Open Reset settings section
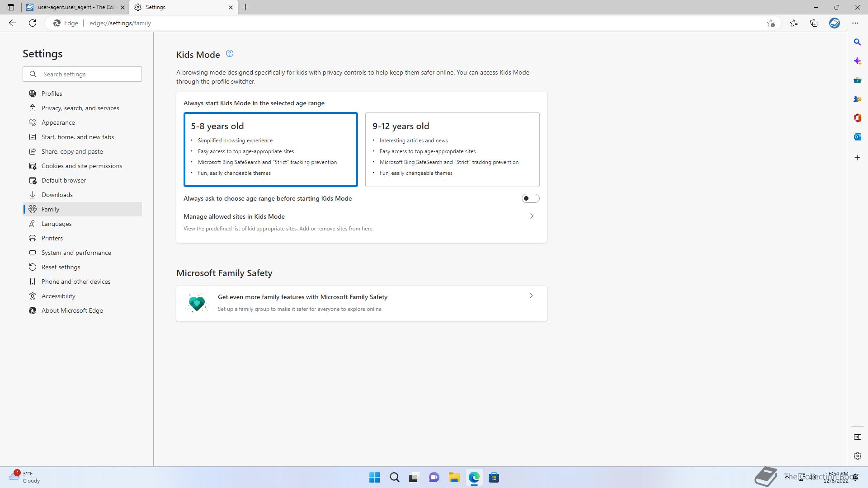This screenshot has width=868, height=488. pyautogui.click(x=82, y=267)
